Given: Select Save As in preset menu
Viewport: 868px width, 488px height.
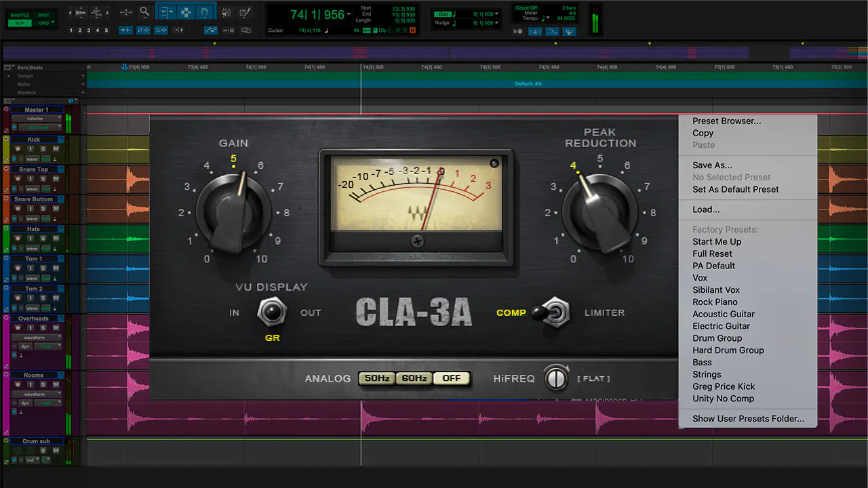Looking at the screenshot, I should pos(712,165).
